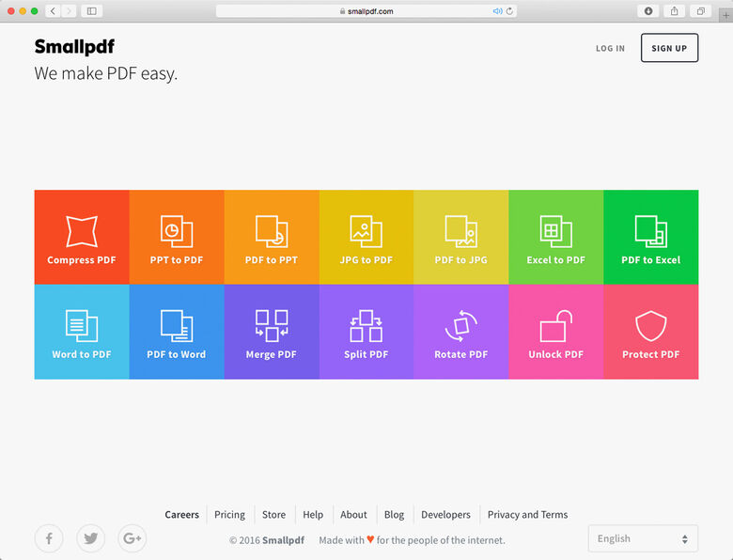Open the Developers footer link
Screen dimensions: 733x560
[x=445, y=515]
